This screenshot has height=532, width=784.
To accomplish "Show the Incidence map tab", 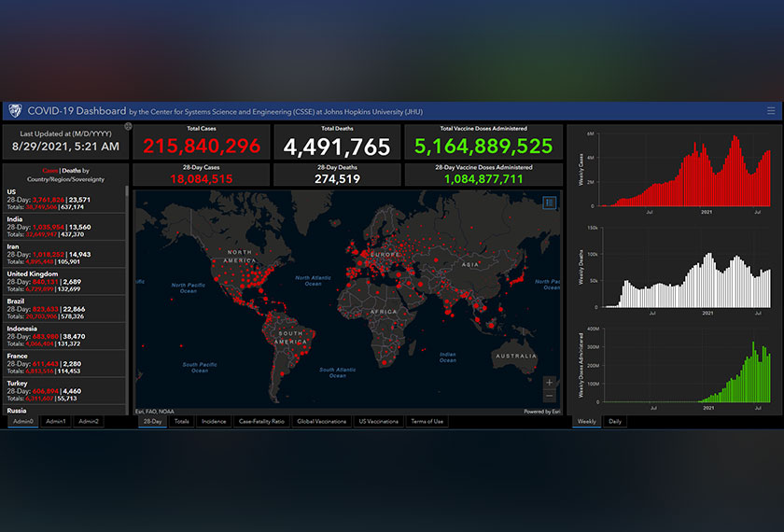I will [214, 422].
